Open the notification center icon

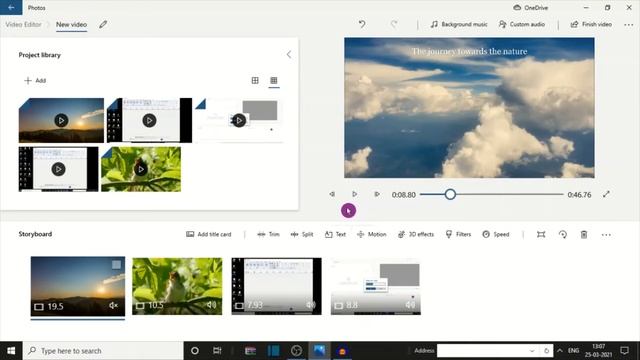click(x=624, y=351)
